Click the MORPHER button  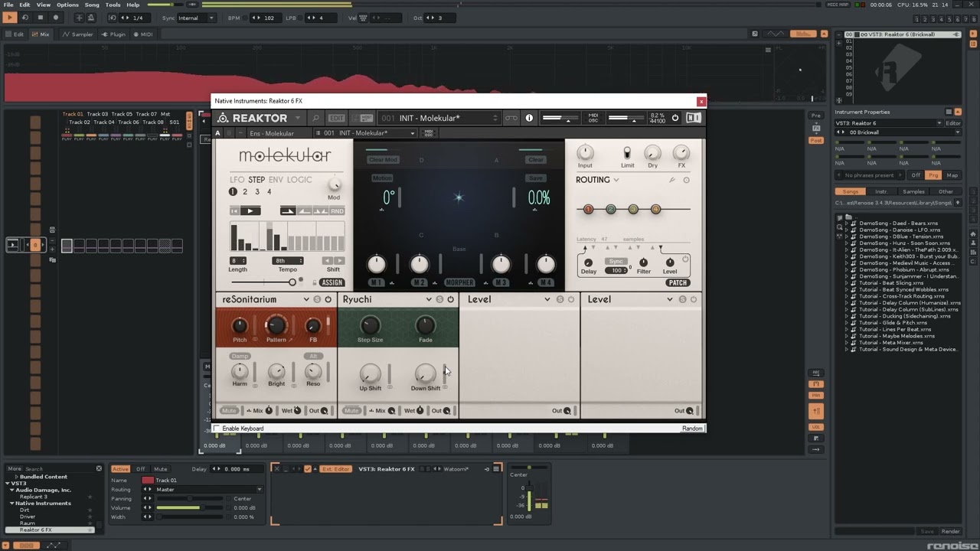460,282
